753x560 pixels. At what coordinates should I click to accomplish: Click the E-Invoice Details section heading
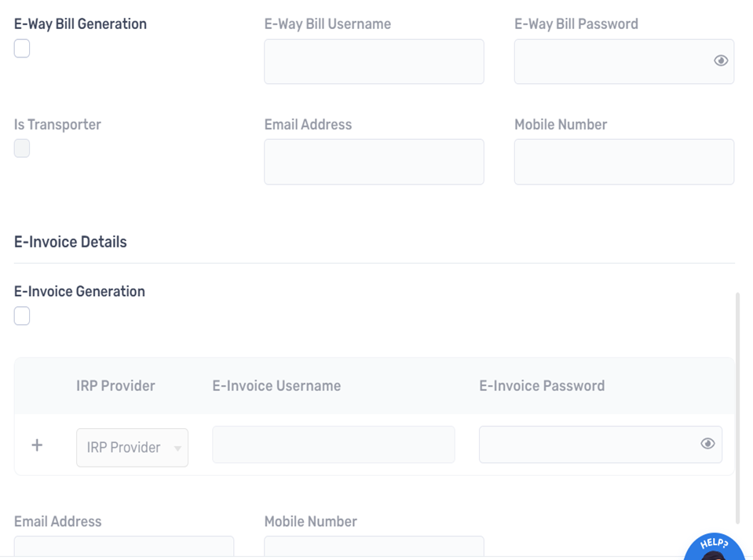(x=70, y=242)
